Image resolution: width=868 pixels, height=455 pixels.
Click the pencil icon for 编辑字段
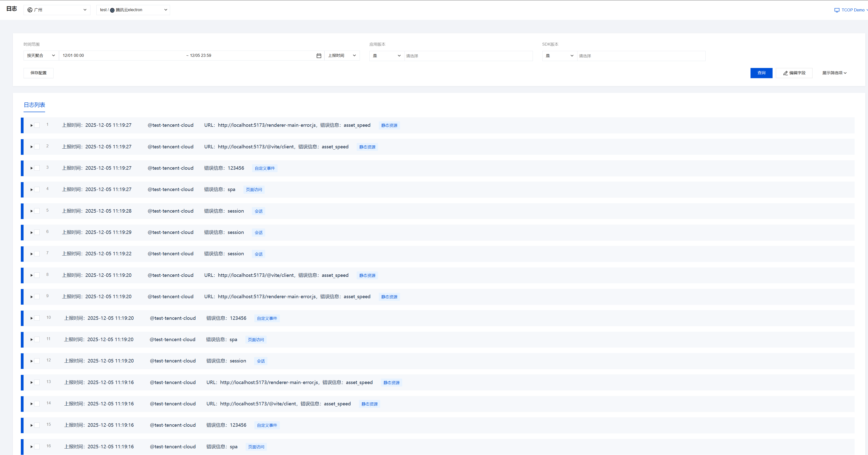(x=785, y=73)
